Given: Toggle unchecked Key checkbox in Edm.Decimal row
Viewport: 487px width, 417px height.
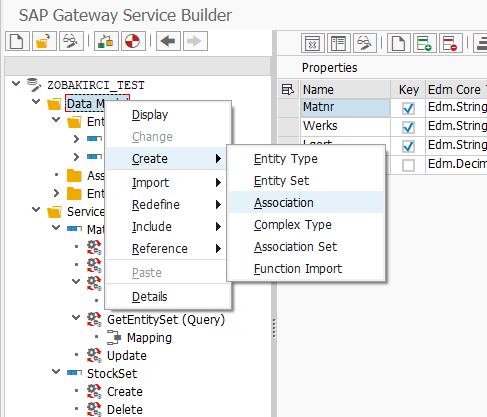Looking at the screenshot, I should pos(408,165).
